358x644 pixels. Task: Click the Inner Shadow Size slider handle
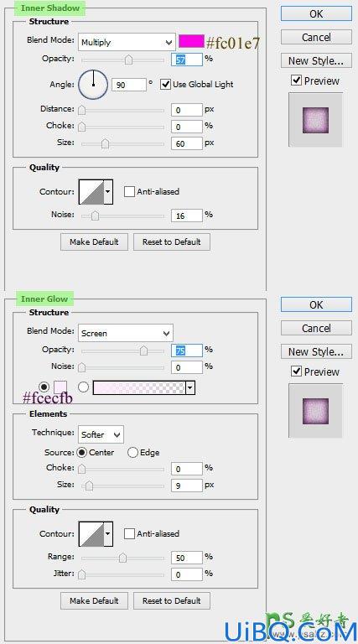105,143
